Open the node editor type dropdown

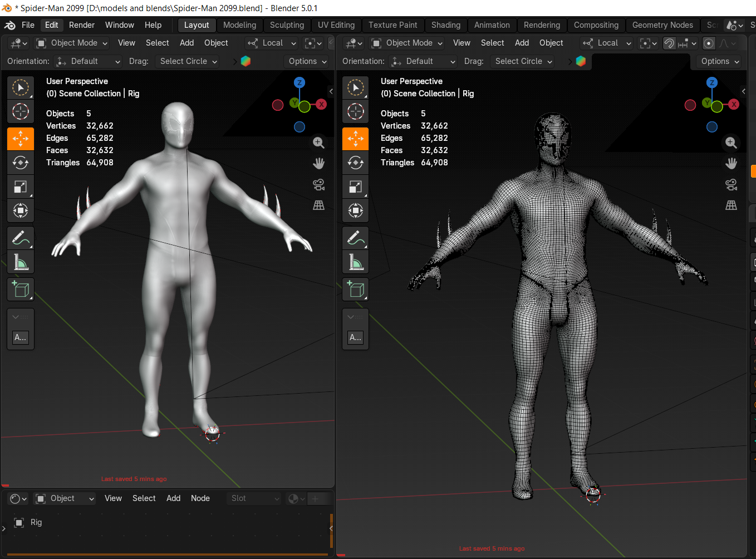[18, 498]
